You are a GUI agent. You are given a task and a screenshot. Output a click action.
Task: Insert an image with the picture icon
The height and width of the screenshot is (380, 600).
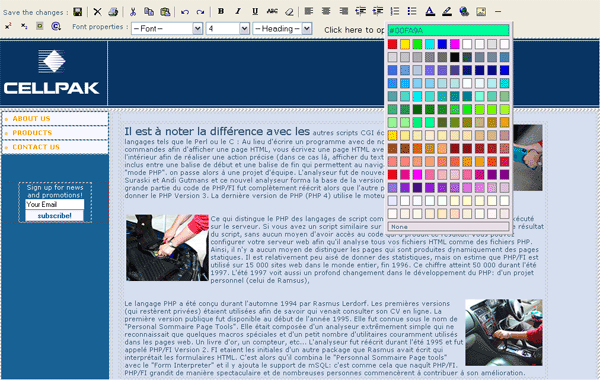click(481, 11)
